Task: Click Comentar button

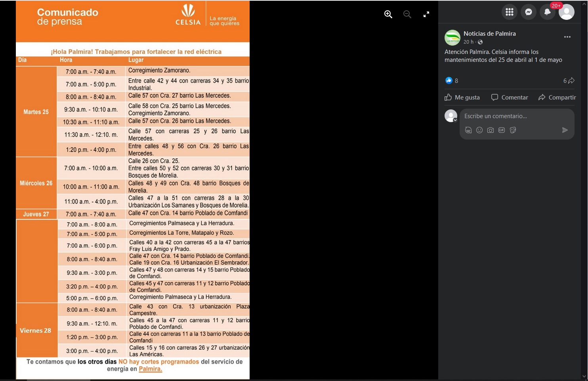Action: point(510,97)
